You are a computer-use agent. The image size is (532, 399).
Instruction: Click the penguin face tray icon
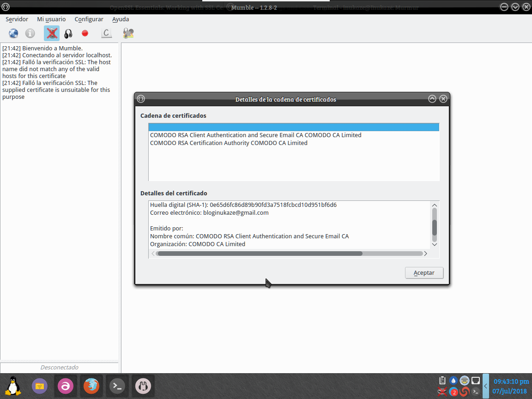pyautogui.click(x=465, y=381)
